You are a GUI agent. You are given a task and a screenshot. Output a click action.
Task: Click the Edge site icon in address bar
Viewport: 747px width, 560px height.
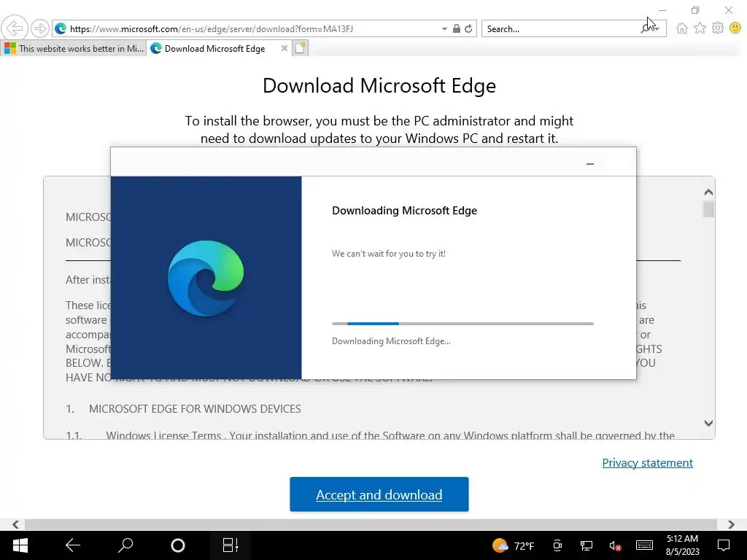pos(61,28)
